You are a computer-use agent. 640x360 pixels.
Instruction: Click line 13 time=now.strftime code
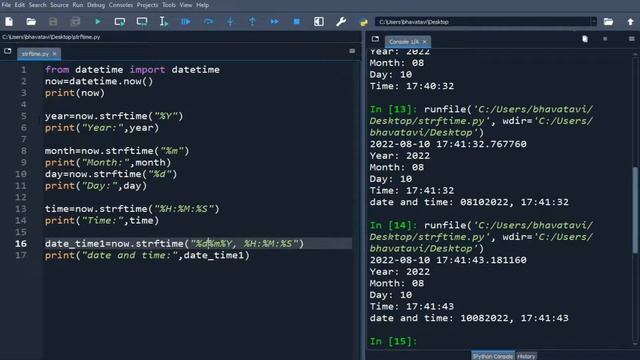click(x=132, y=209)
